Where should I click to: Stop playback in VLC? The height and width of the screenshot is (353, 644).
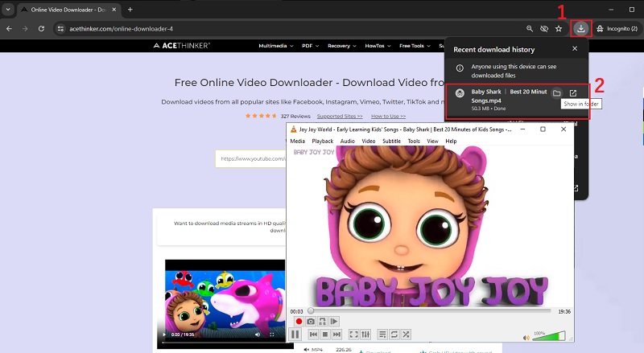[325, 335]
